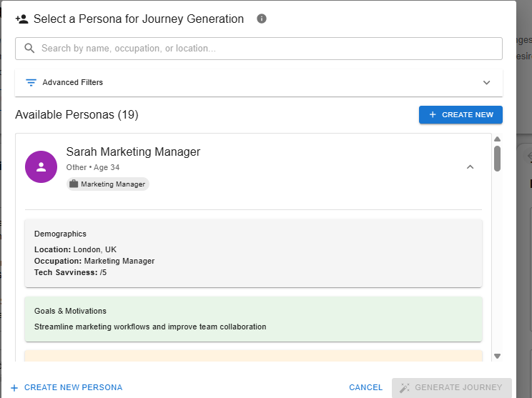The width and height of the screenshot is (532, 398).
Task: Click the Goals & Motivations section
Action: coord(253,319)
